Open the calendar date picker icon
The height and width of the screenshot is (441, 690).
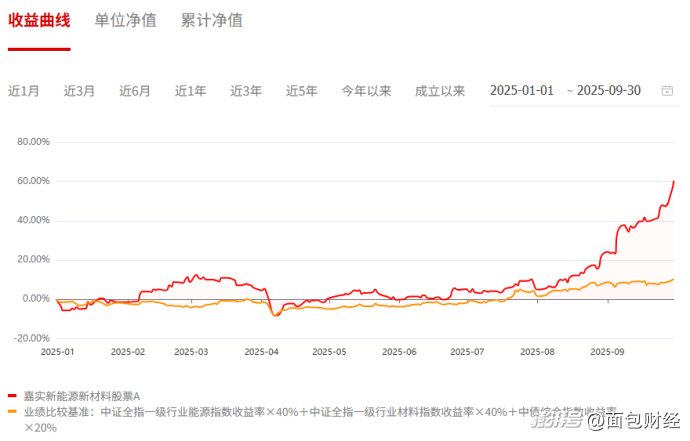667,91
